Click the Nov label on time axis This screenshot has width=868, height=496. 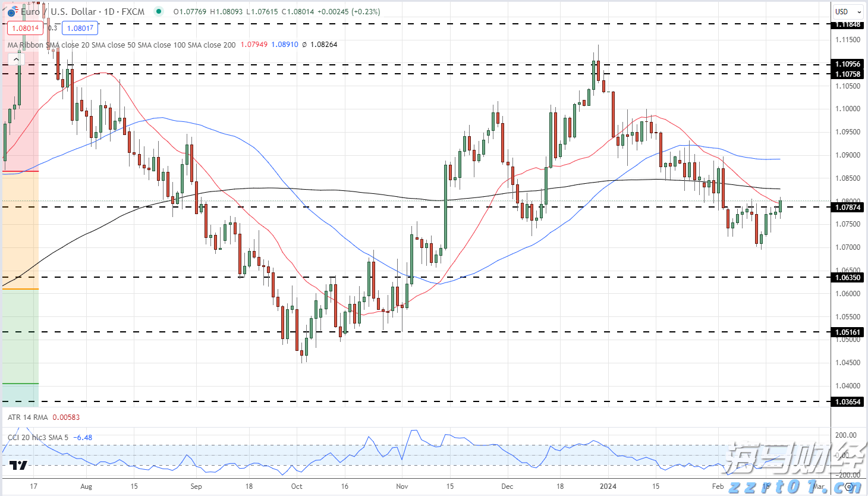402,486
